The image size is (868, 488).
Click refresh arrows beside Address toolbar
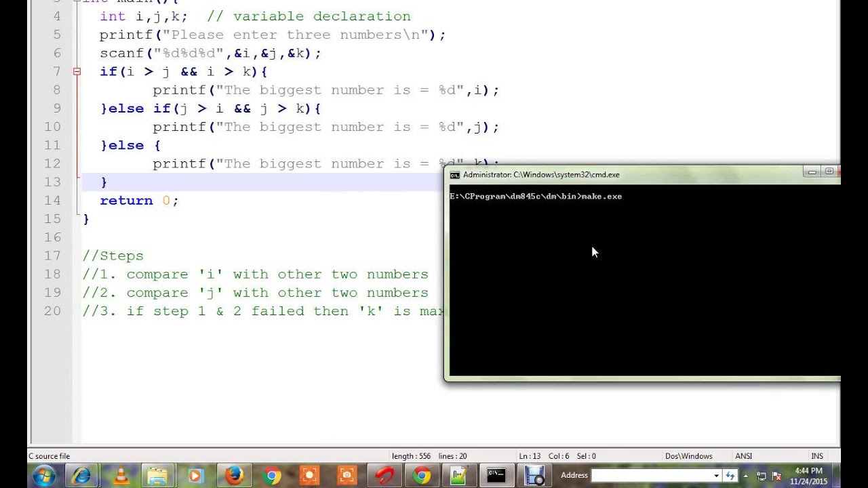click(x=730, y=476)
